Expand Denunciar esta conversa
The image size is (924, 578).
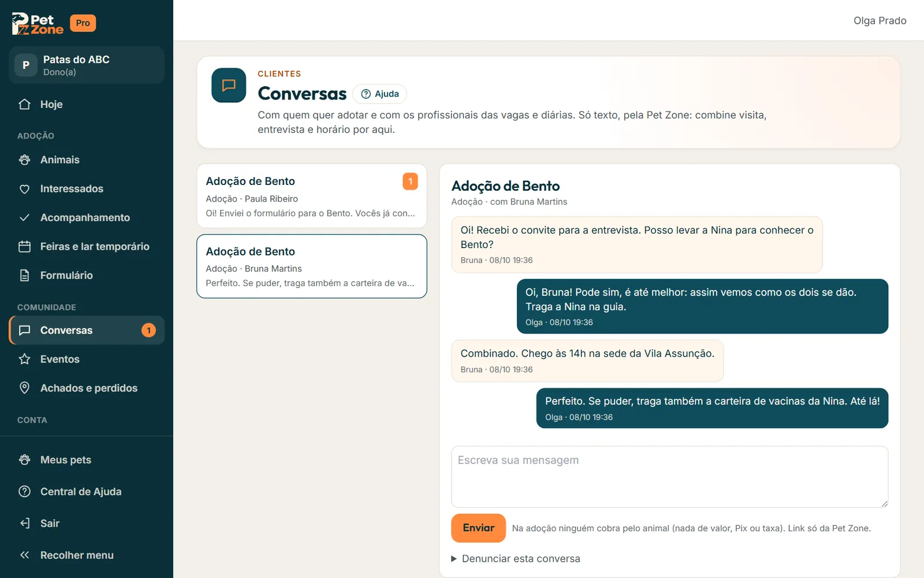tap(516, 559)
